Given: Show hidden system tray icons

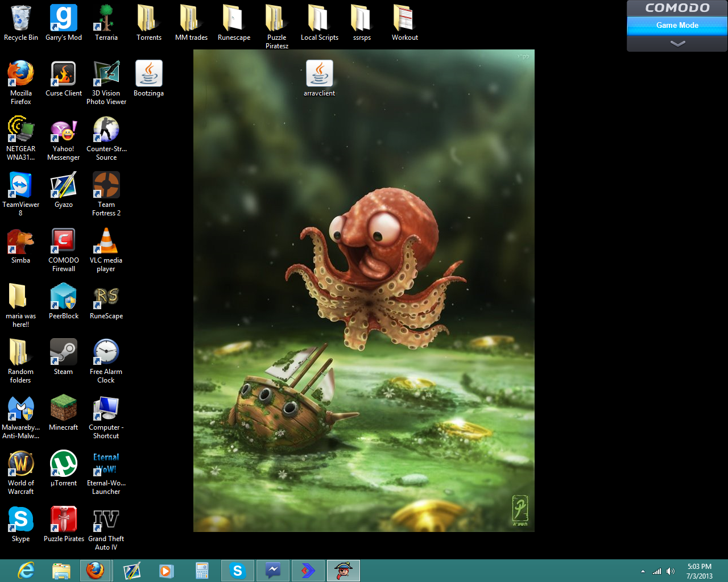Looking at the screenshot, I should pos(643,571).
